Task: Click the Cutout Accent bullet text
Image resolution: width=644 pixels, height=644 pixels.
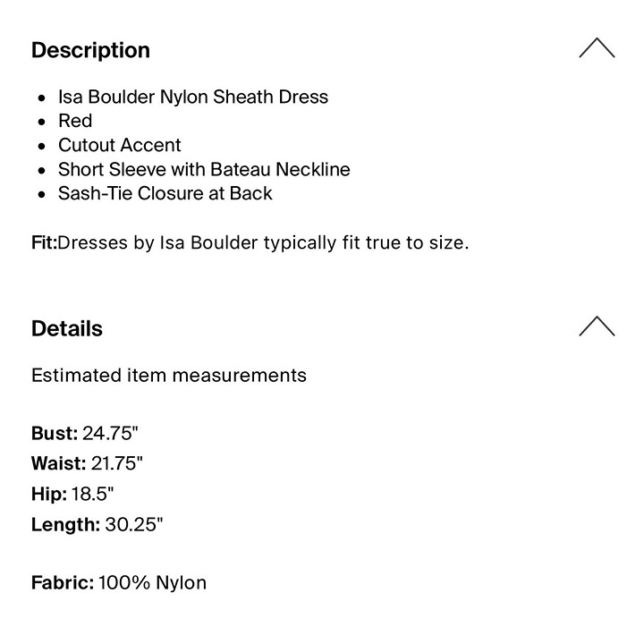Action: [120, 145]
